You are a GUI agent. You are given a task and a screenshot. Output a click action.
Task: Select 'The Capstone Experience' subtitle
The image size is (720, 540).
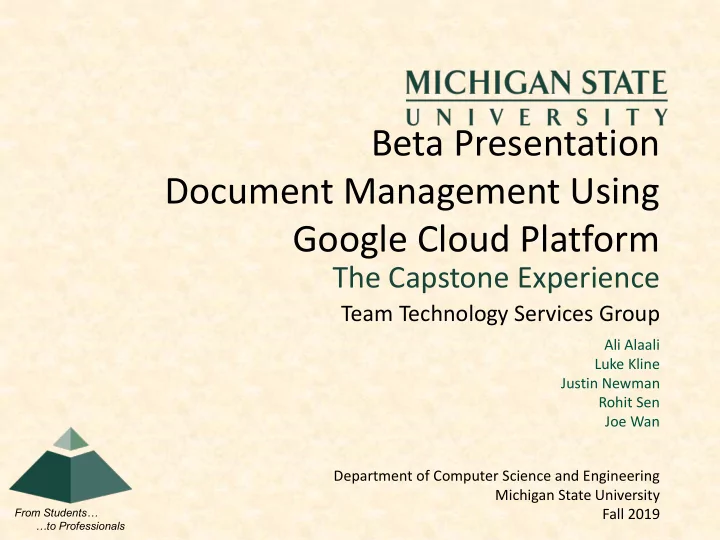click(496, 277)
